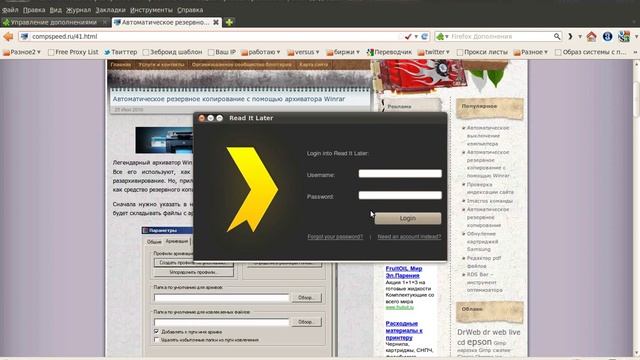
Task: Expand the versus bookmarks folder
Action: click(x=303, y=52)
